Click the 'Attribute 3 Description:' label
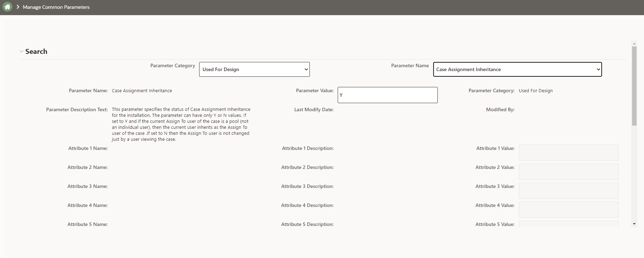644x258 pixels. pyautogui.click(x=307, y=187)
